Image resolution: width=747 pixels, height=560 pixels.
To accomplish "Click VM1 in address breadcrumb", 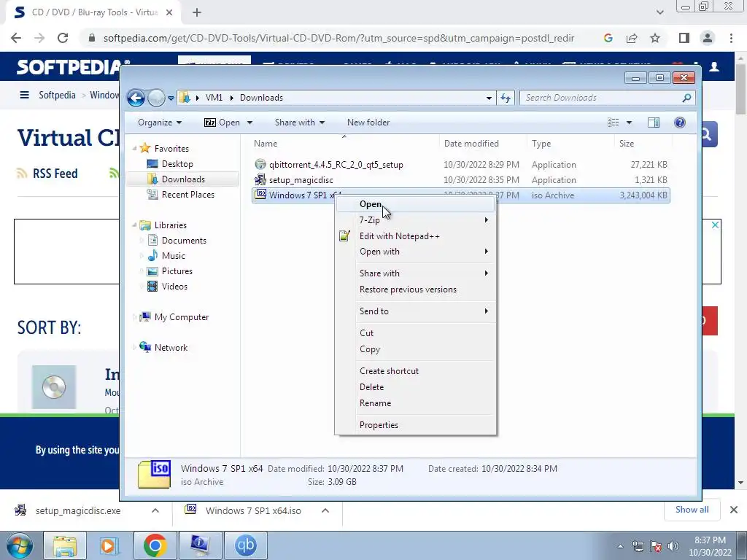I will tap(214, 98).
